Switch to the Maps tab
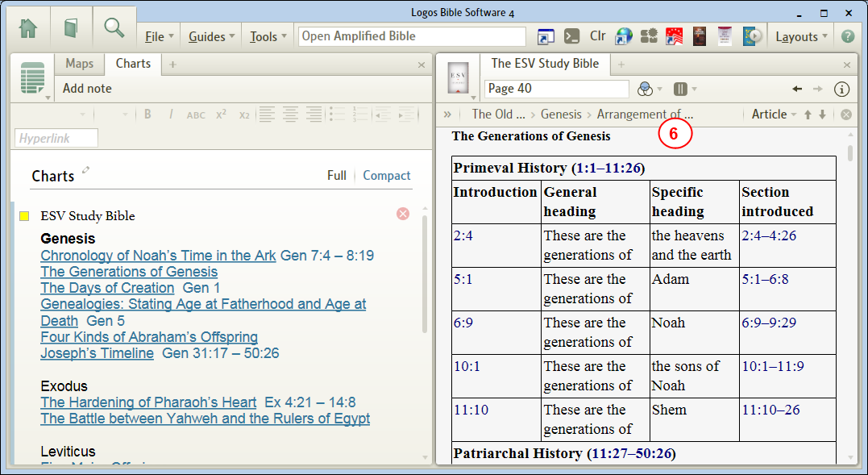The height and width of the screenshot is (475, 868). (x=79, y=64)
